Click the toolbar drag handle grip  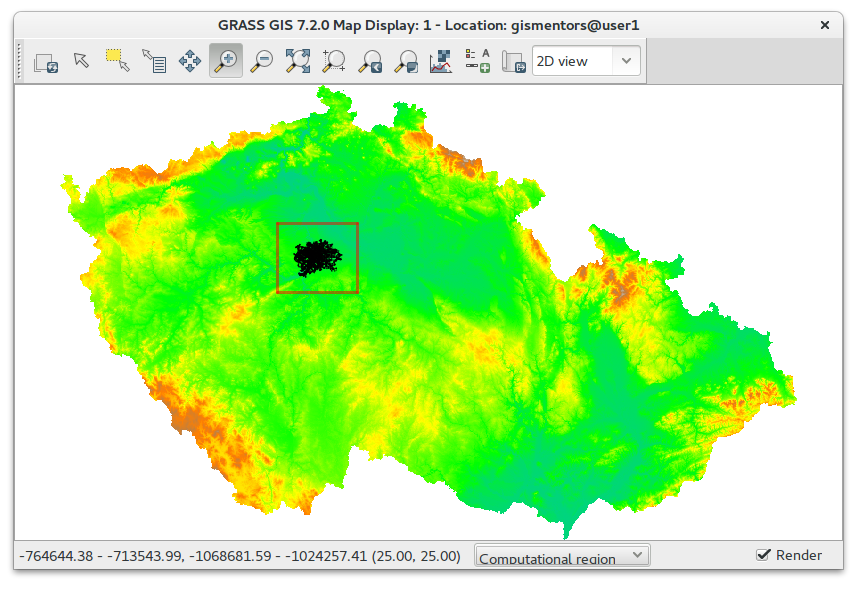pos(20,61)
